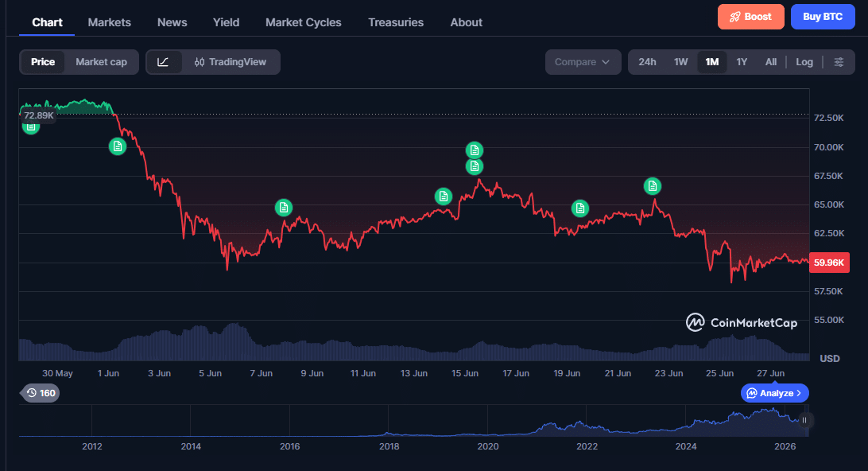868x471 pixels.
Task: Open upper news marker above 15 Jun
Action: tap(474, 150)
